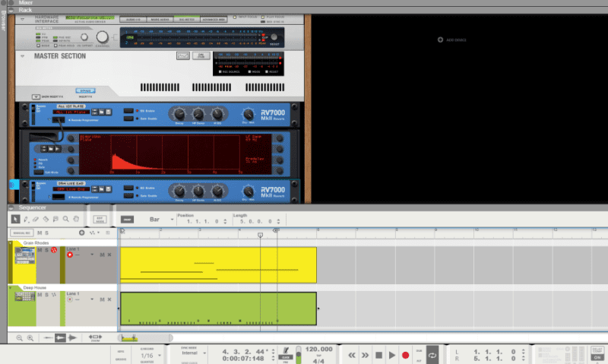The height and width of the screenshot is (364, 608).
Task: Collapse the Master Section device
Action: pos(23,56)
